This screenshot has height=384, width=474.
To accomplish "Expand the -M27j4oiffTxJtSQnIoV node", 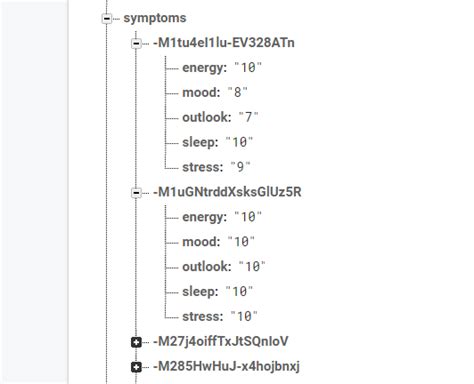I will [136, 342].
